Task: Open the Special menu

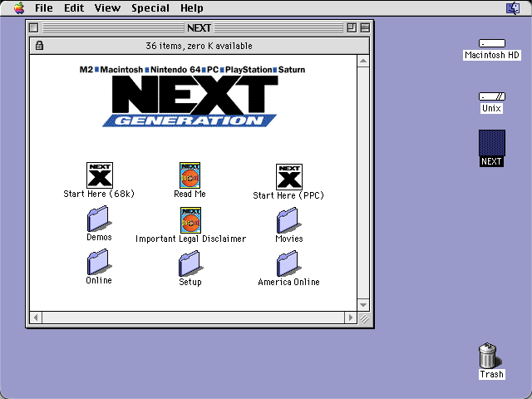Action: tap(150, 7)
